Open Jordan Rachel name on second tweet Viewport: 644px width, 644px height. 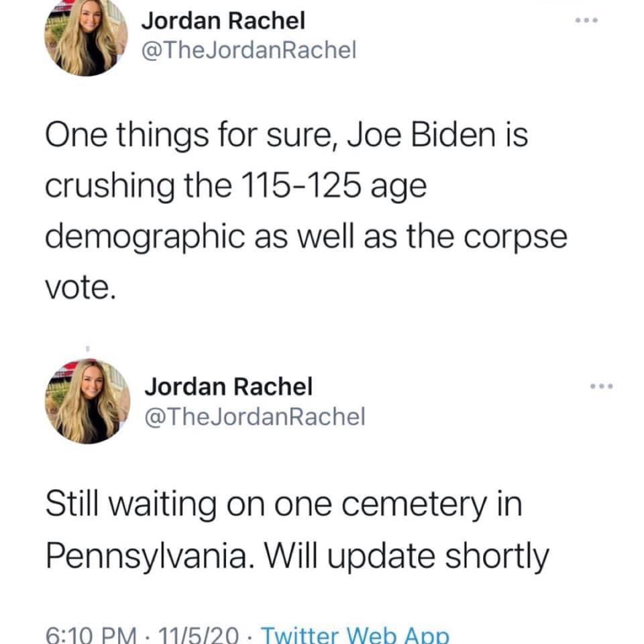coord(229,386)
